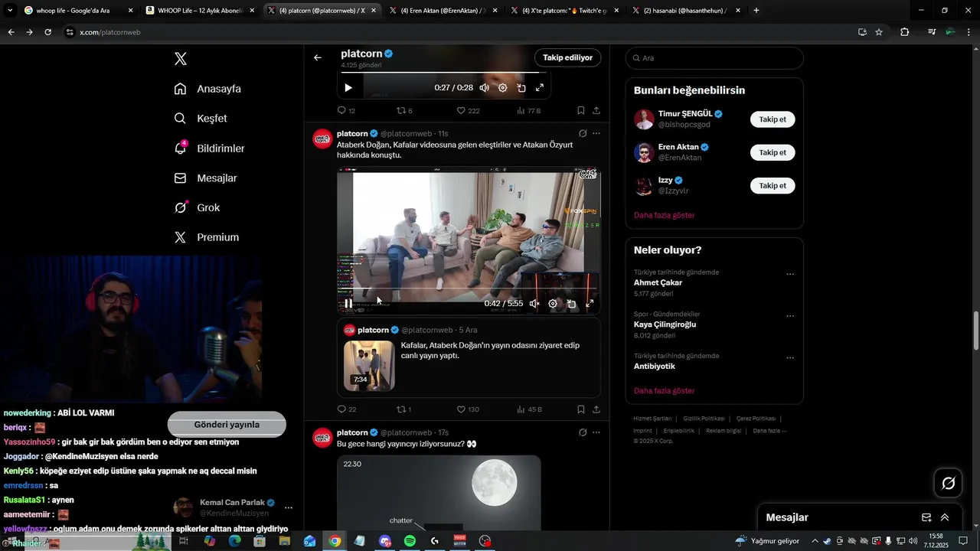
Task: Open Grok icon on Bu gece post
Action: pyautogui.click(x=583, y=432)
